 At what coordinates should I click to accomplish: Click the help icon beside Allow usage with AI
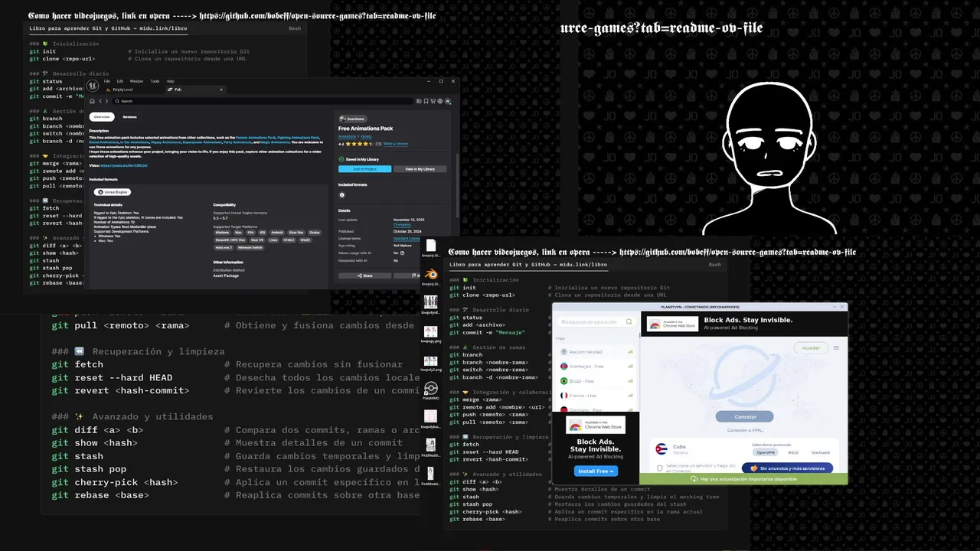(x=402, y=253)
